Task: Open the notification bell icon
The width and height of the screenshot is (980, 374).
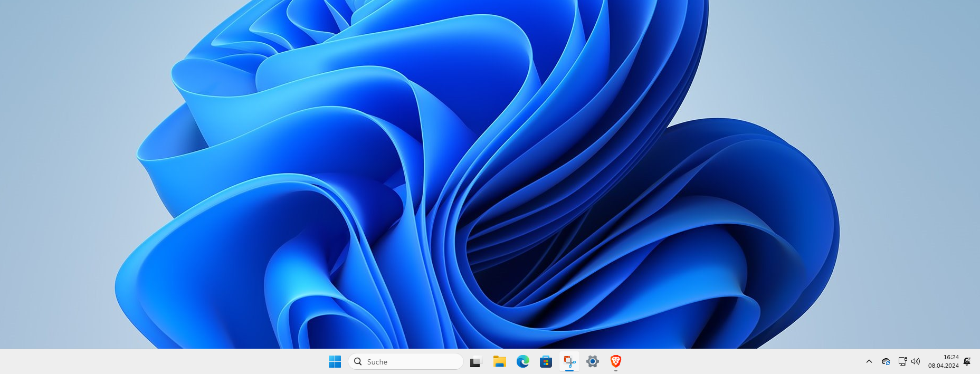Action: tap(967, 361)
